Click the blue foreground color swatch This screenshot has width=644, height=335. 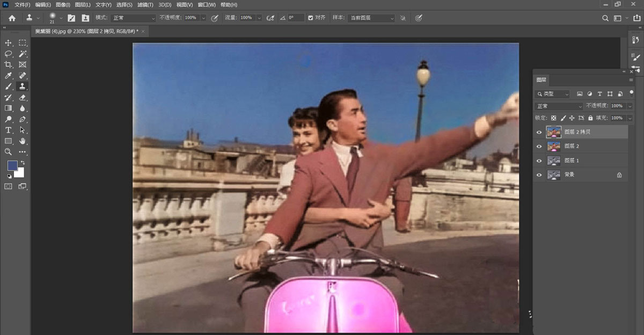click(x=12, y=166)
